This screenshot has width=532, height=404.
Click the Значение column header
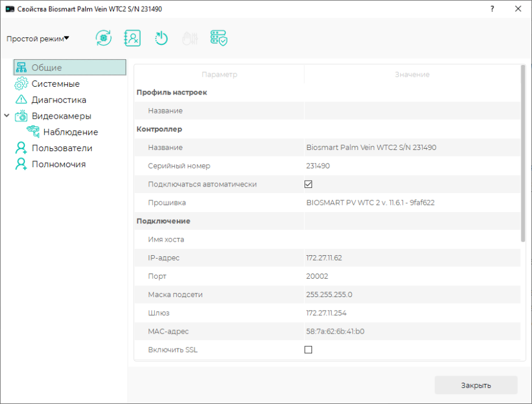point(412,74)
